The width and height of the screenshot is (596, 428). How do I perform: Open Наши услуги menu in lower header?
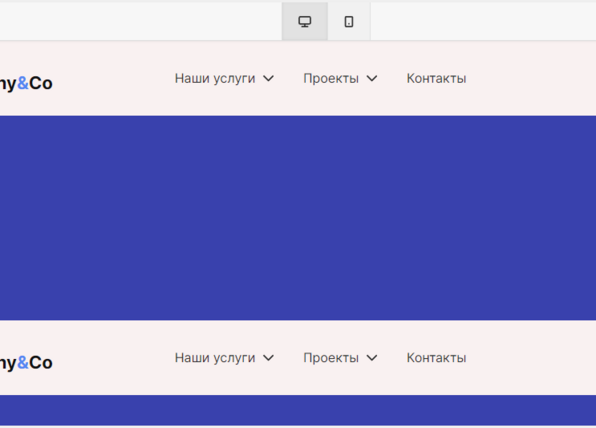(x=215, y=358)
